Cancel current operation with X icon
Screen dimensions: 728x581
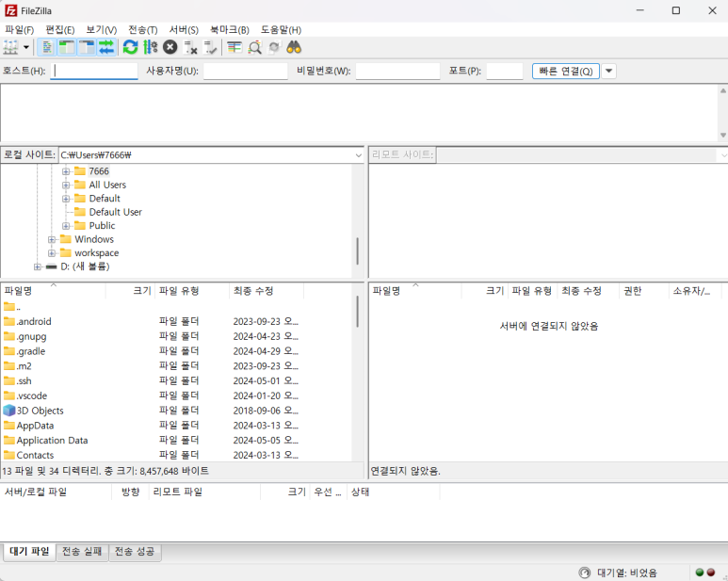point(170,47)
